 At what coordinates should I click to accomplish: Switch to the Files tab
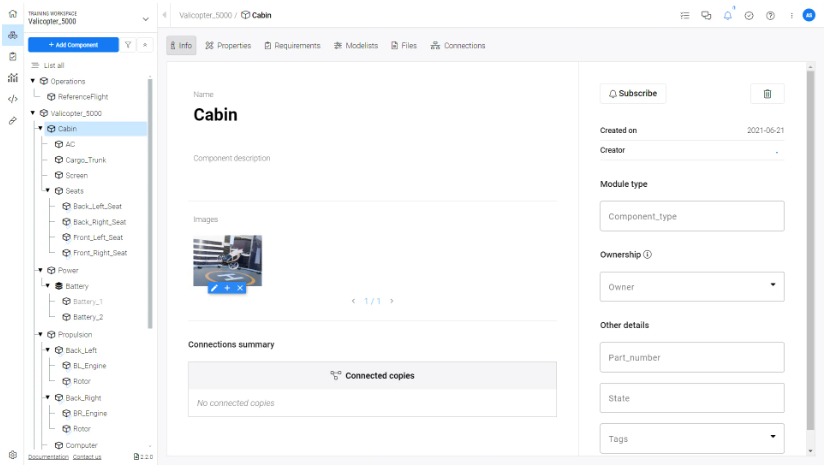(404, 45)
